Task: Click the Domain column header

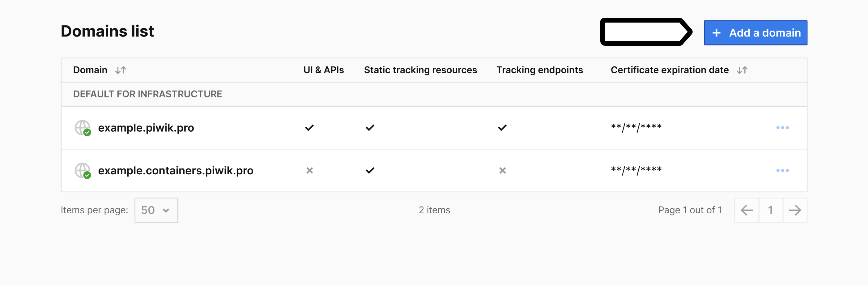Action: (90, 70)
